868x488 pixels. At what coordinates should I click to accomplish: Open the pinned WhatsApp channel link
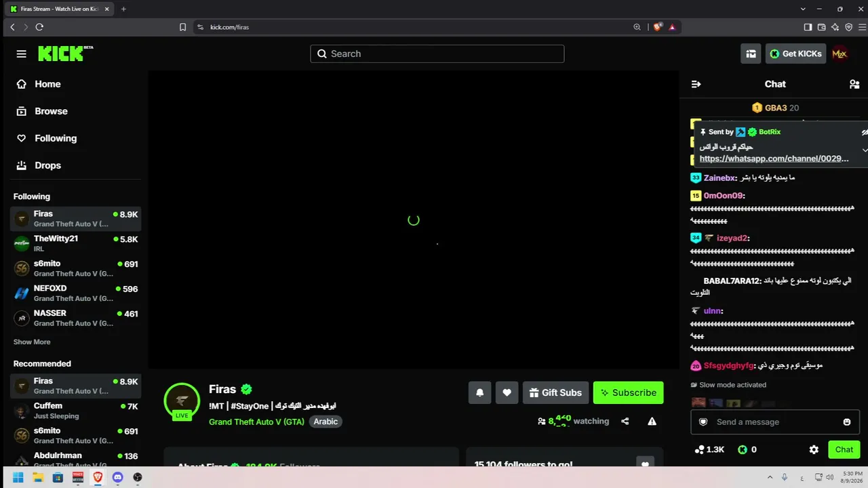pyautogui.click(x=774, y=159)
